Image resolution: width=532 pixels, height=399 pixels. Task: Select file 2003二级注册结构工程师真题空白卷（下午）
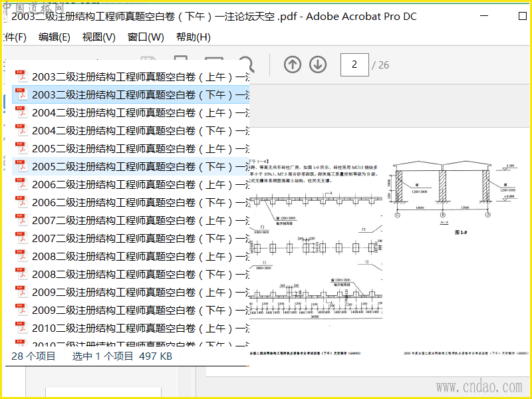131,94
